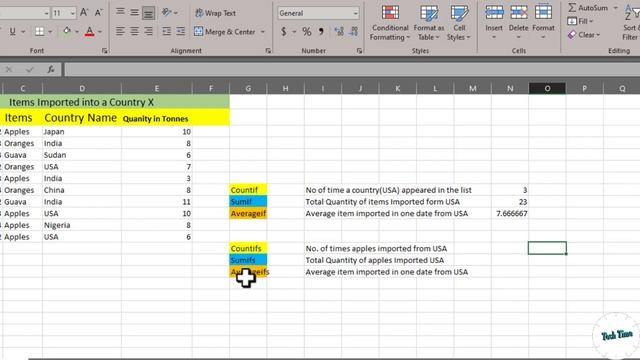The width and height of the screenshot is (640, 360).
Task: Click the formula bar Cancel X
Action: tap(9, 69)
